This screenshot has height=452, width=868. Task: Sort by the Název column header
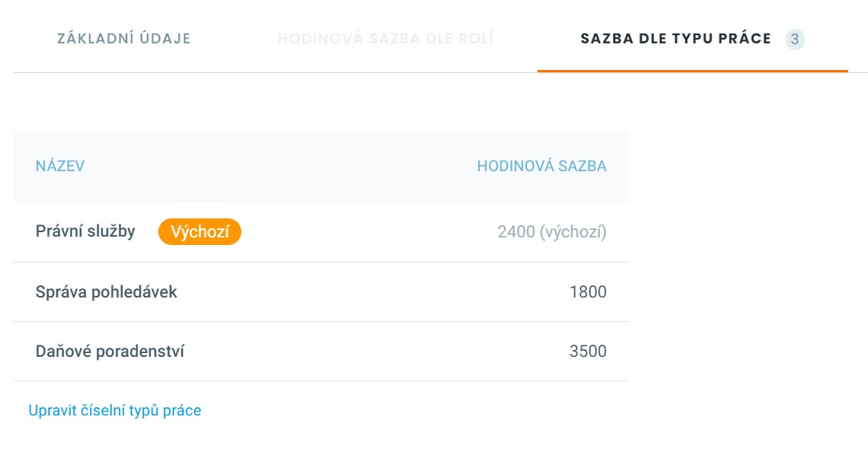point(60,166)
